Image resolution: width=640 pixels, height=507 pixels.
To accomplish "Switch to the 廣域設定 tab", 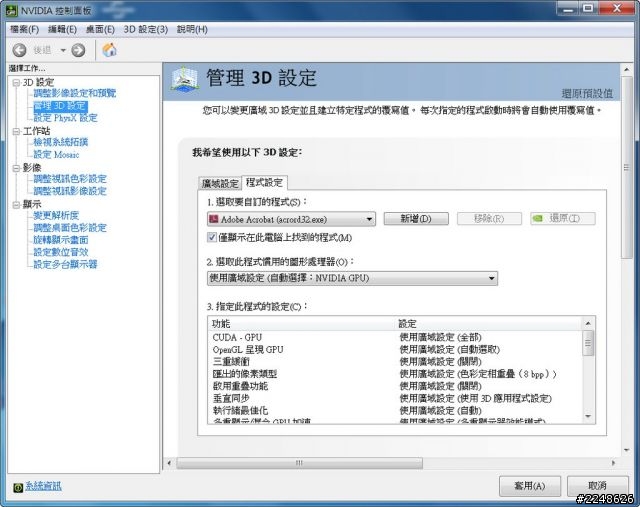I will [220, 183].
